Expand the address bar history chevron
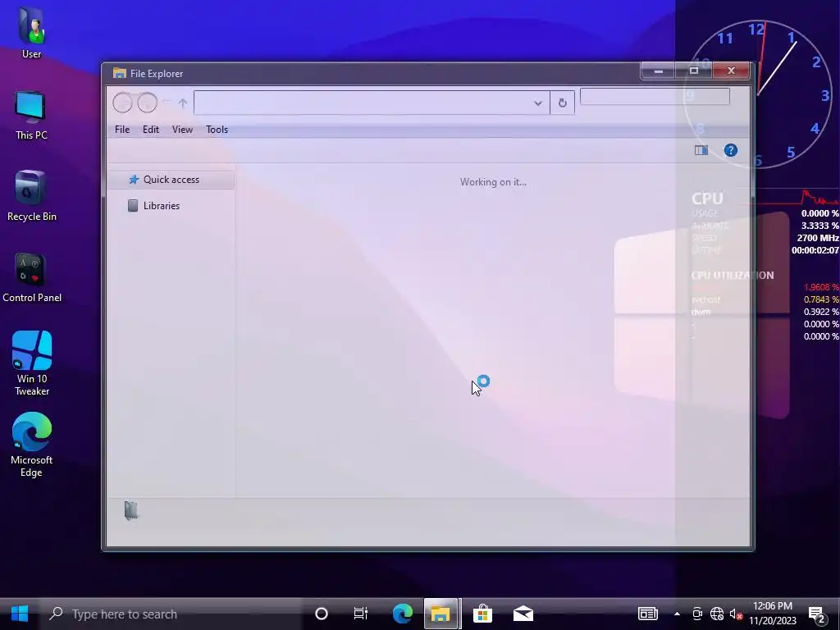 pos(538,103)
